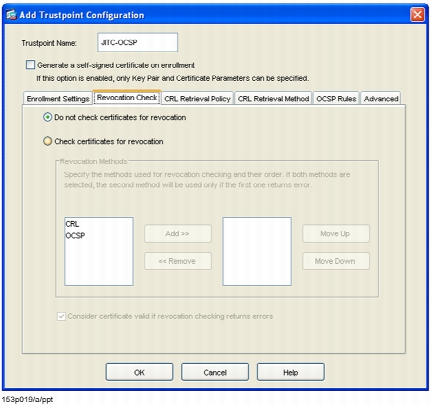Click the Trustpoint Name input field

tap(138, 42)
